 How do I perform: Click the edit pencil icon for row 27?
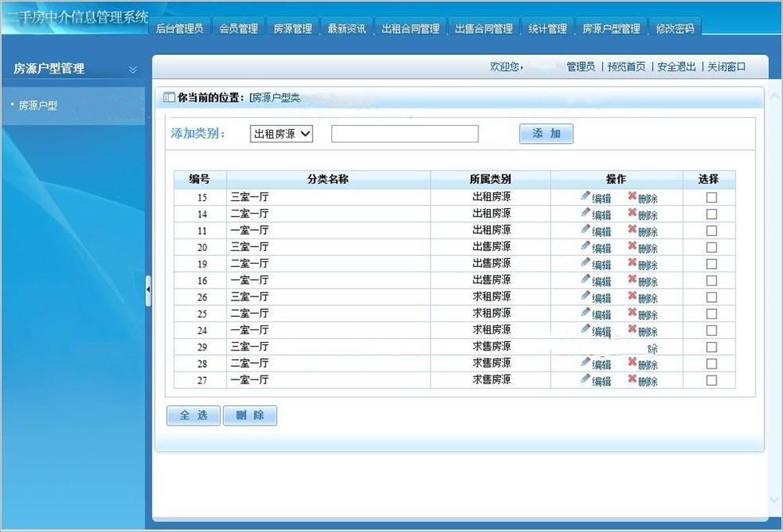[x=586, y=379]
